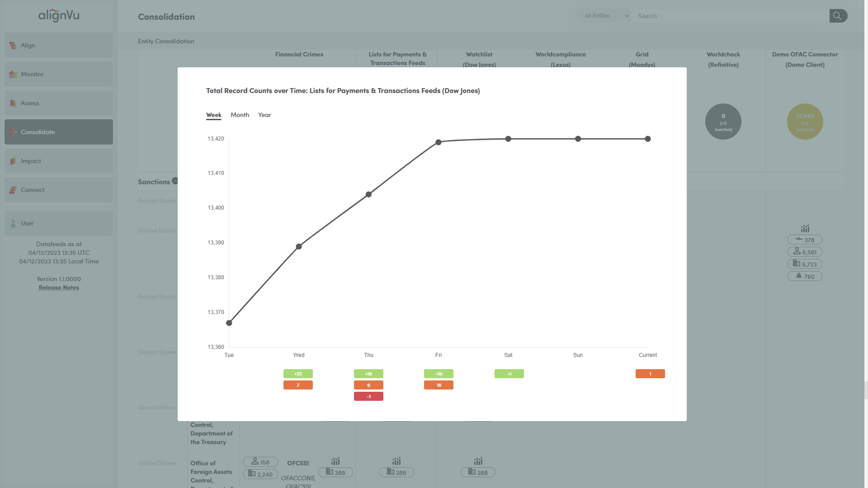Click the 378 aircraft count badge
This screenshot has height=488, width=868.
[x=805, y=239]
